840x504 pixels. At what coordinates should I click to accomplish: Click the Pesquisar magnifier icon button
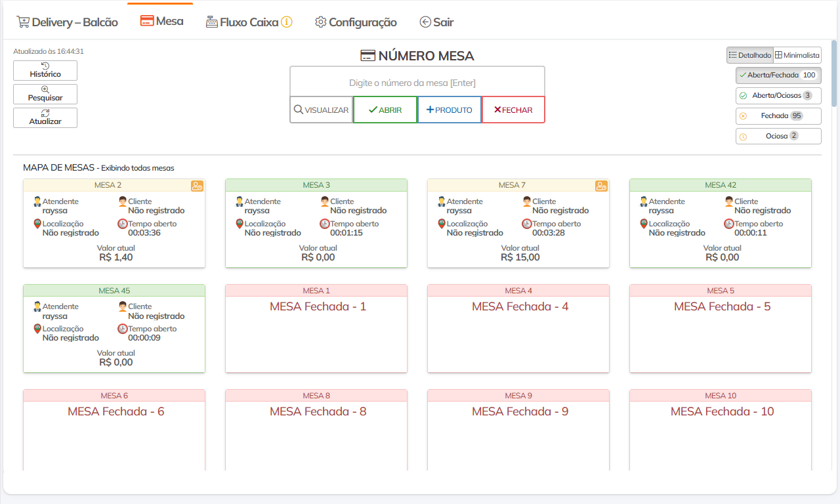click(x=45, y=94)
